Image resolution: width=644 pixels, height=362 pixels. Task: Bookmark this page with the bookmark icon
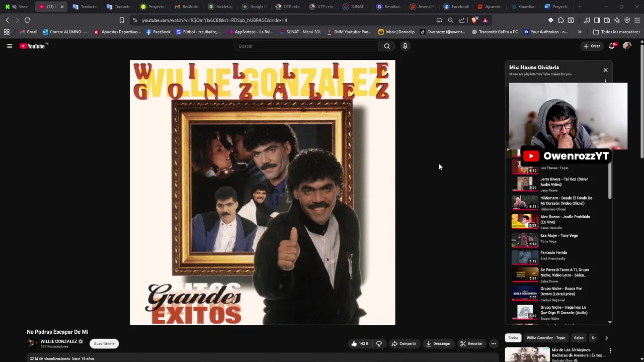tap(122, 20)
